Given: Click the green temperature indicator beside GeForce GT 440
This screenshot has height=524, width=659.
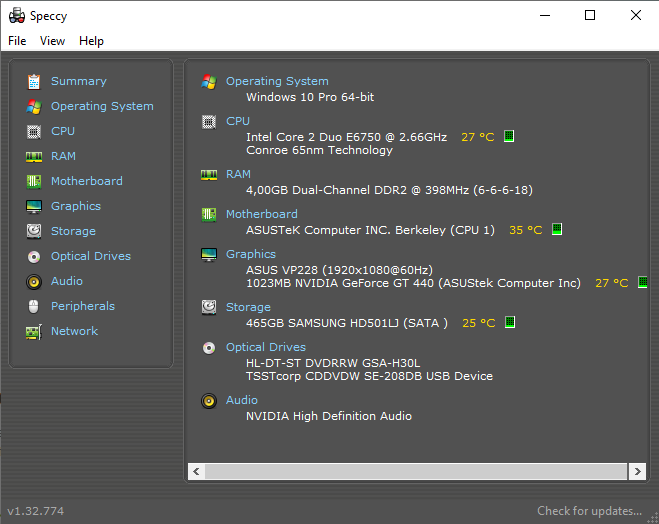Looking at the screenshot, I should coord(642,282).
